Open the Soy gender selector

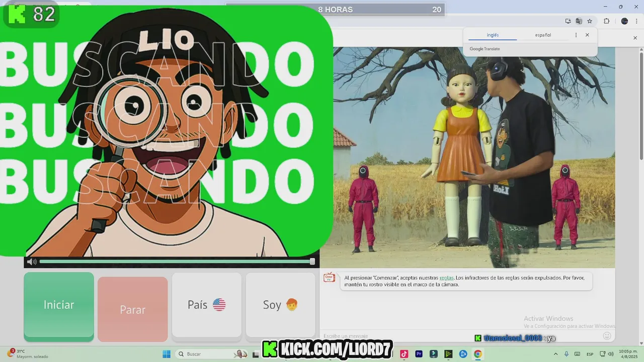[x=280, y=305]
